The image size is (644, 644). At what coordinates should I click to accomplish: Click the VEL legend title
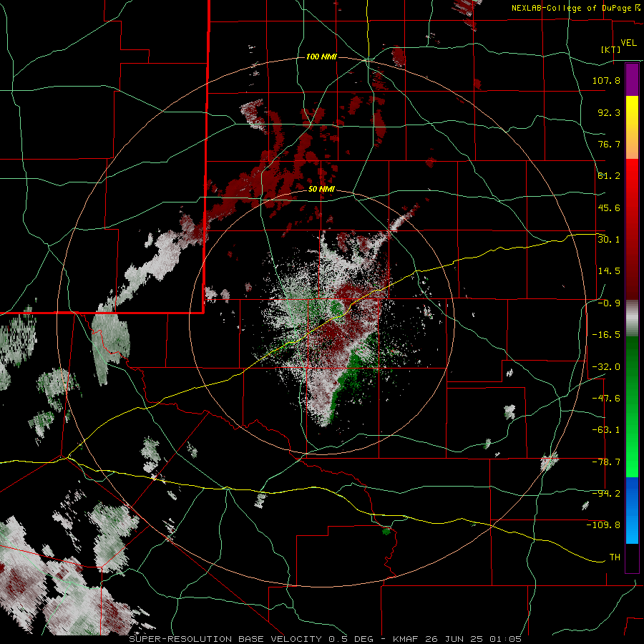(628, 43)
